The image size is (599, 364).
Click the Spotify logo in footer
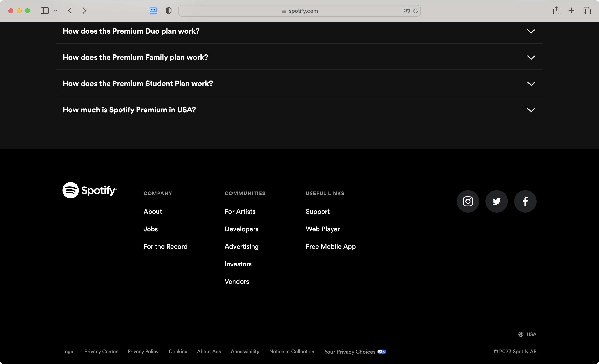pos(90,190)
